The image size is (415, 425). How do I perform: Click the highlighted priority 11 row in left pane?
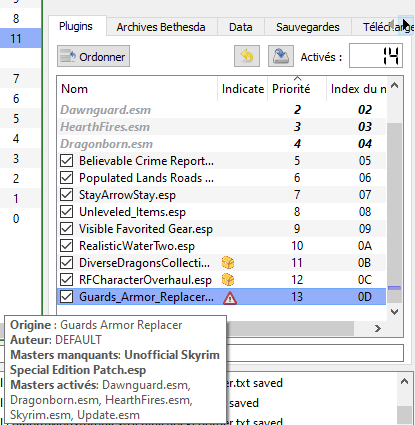point(20,39)
